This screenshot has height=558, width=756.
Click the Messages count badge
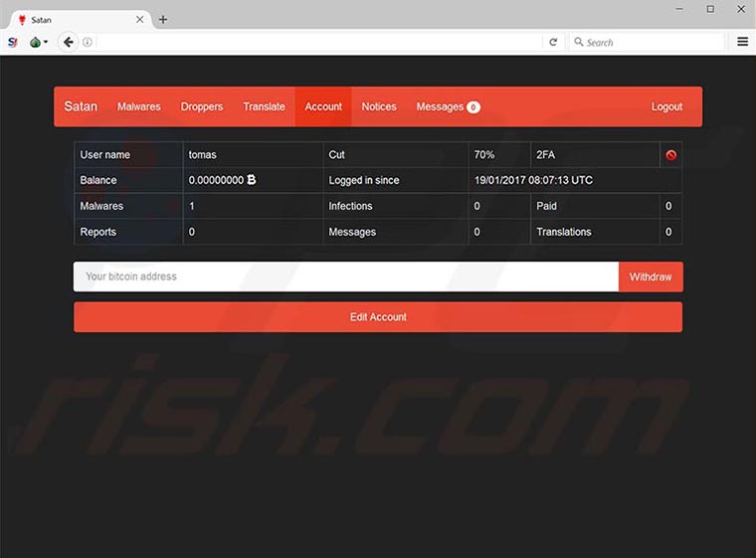click(472, 107)
